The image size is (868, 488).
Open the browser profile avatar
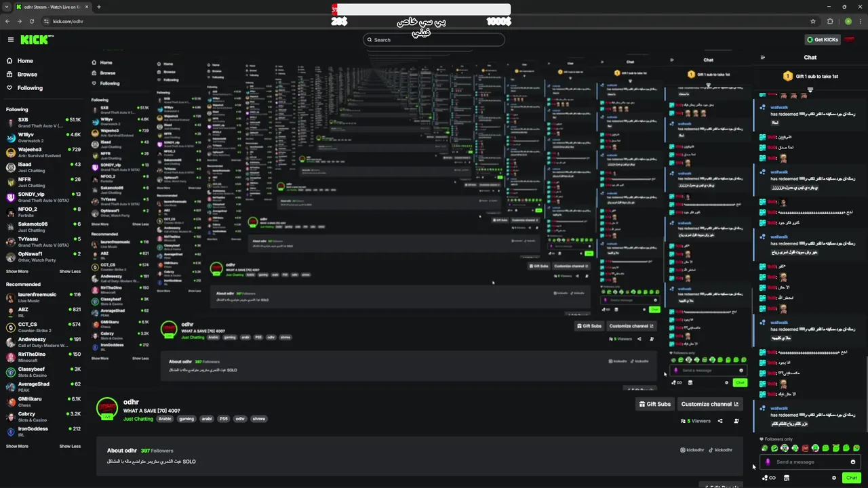point(848,21)
